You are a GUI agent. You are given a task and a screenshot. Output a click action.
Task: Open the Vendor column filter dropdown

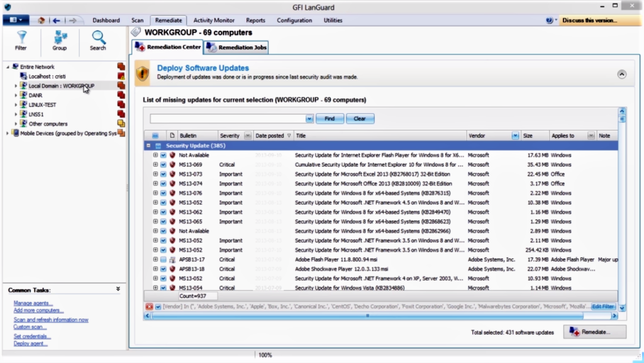click(x=515, y=135)
